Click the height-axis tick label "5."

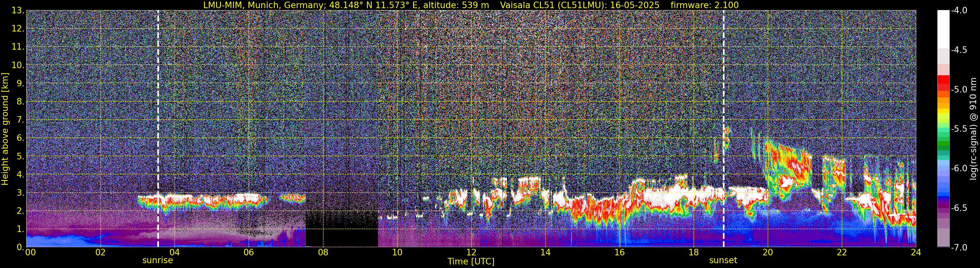click(x=20, y=156)
